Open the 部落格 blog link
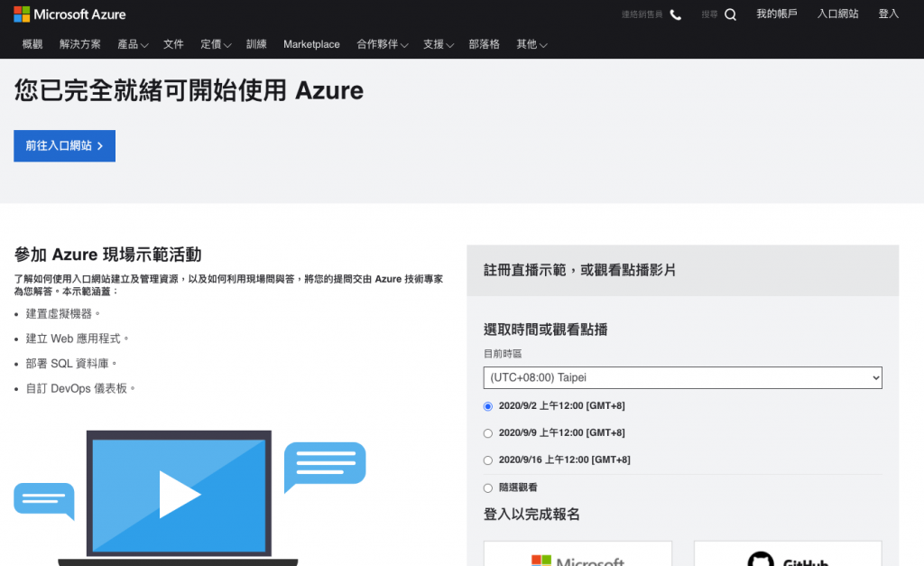924x566 pixels. [485, 44]
